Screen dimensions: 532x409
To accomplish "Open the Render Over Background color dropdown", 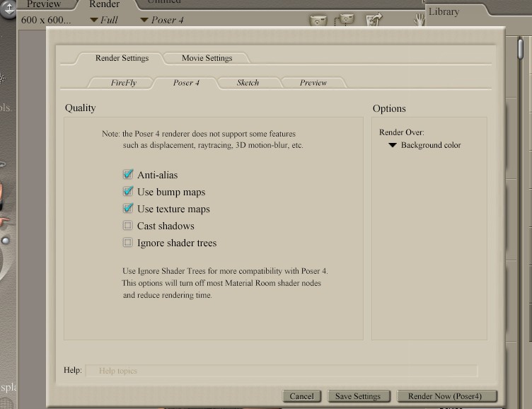I will pos(424,145).
